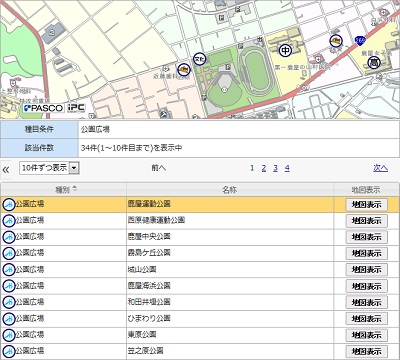Sort by 種別 using the header arrow
This screenshot has width=400, height=360.
tap(75, 188)
